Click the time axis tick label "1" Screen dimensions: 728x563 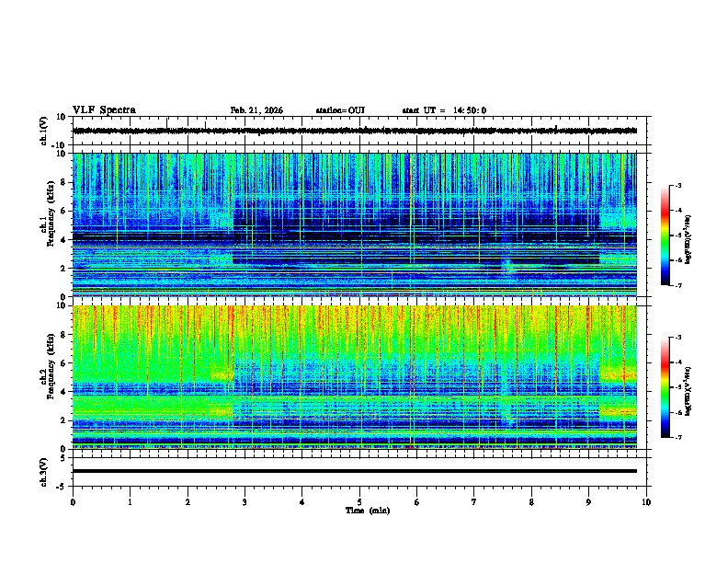(x=130, y=502)
